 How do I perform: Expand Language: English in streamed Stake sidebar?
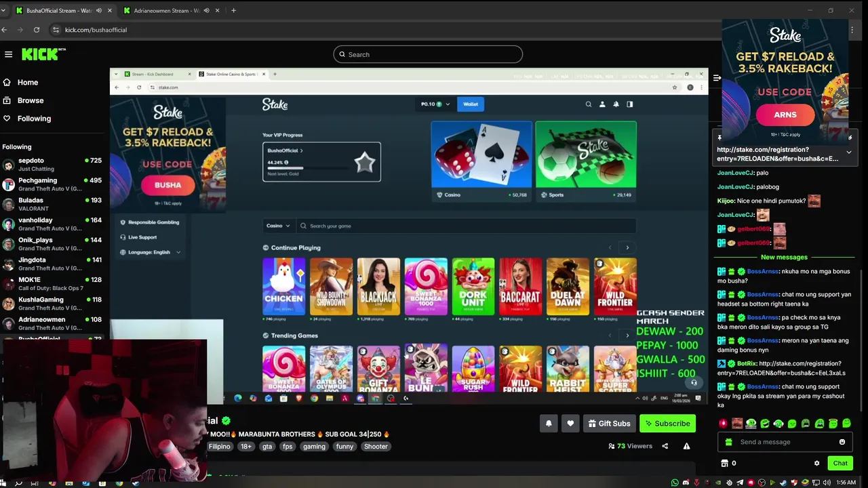click(x=150, y=252)
